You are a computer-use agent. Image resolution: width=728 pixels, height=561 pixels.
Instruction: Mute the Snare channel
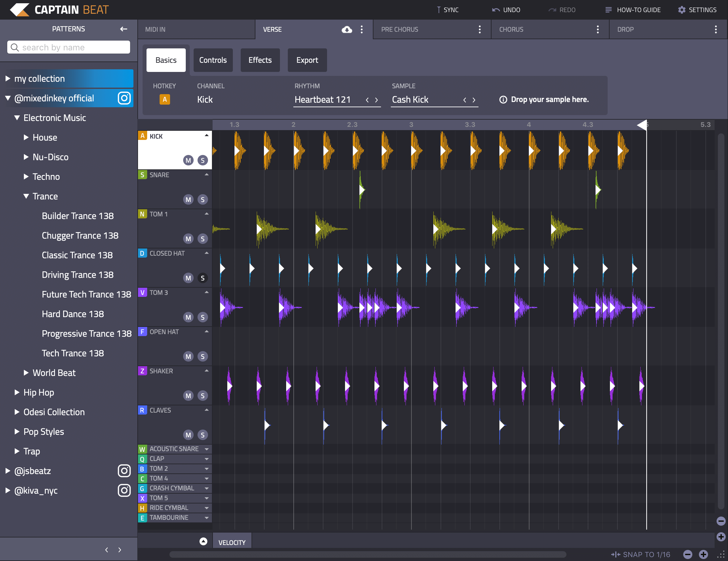click(188, 199)
